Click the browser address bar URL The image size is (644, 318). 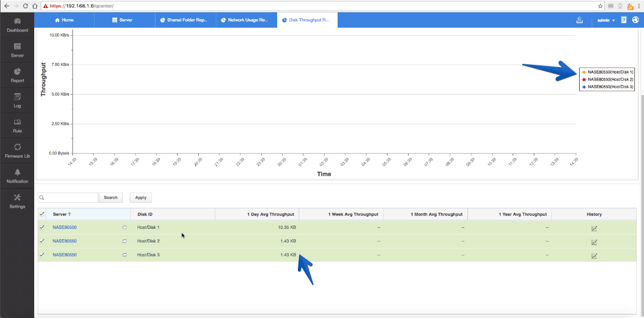[82, 6]
